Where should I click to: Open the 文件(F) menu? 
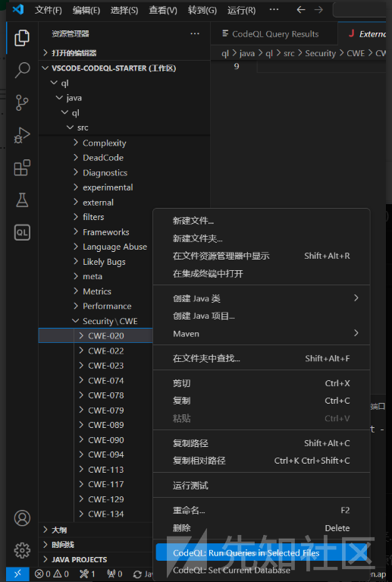pyautogui.click(x=49, y=11)
